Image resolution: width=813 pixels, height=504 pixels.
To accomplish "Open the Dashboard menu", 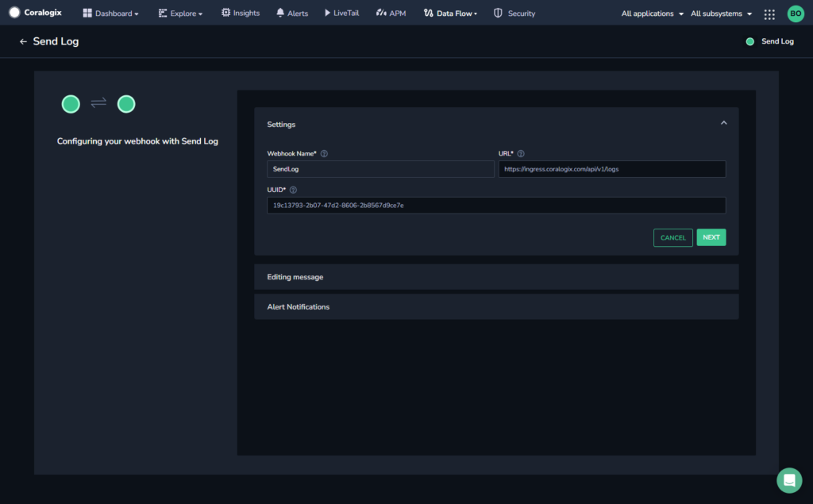I will pos(110,13).
